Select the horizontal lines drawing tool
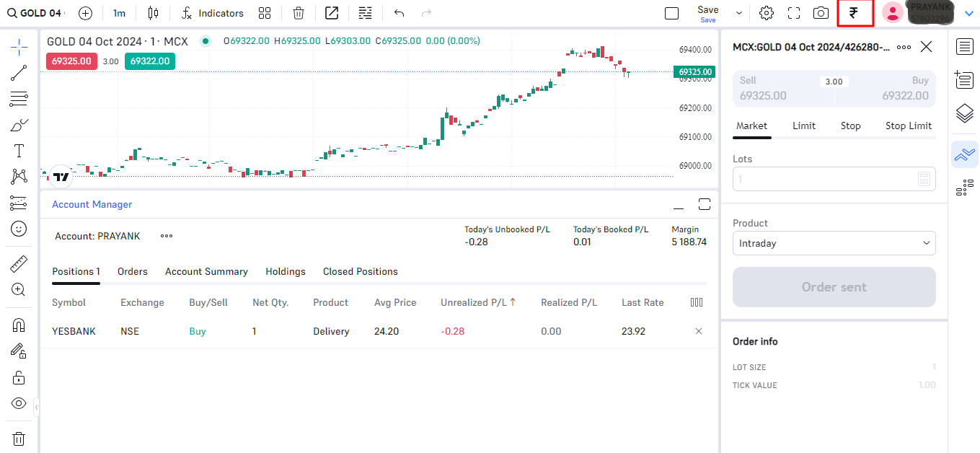Screen dimensions: 980x453 (x=19, y=99)
